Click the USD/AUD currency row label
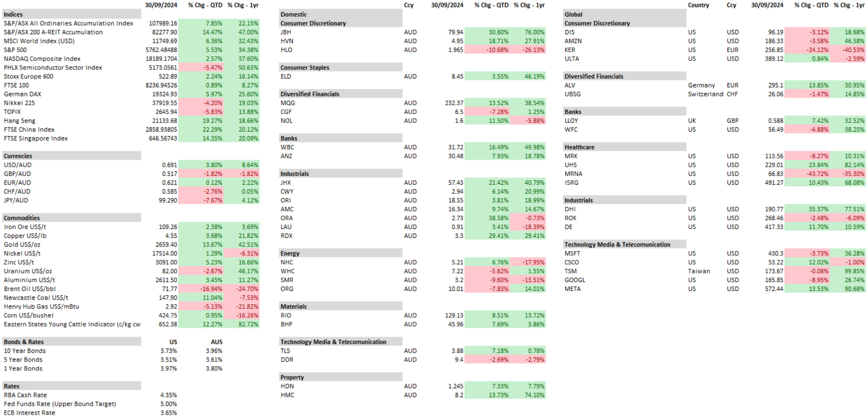The height and width of the screenshot is (416, 868). [x=17, y=165]
